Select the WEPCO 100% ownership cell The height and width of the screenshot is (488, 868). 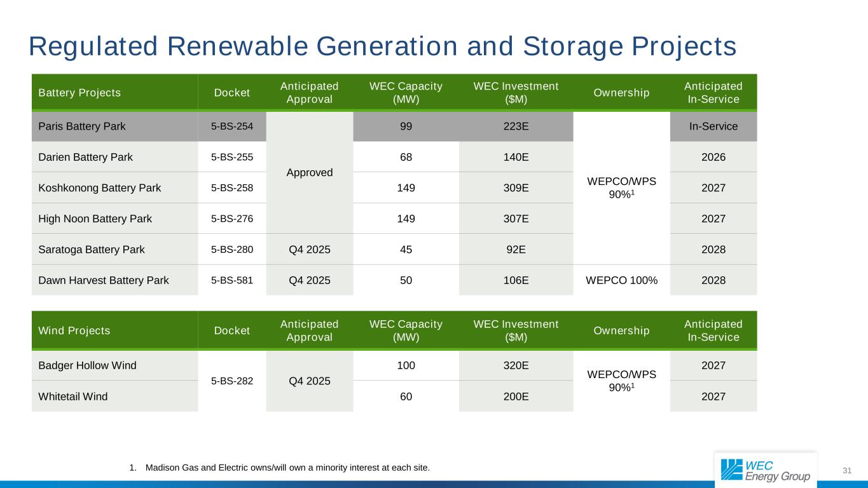(621, 280)
